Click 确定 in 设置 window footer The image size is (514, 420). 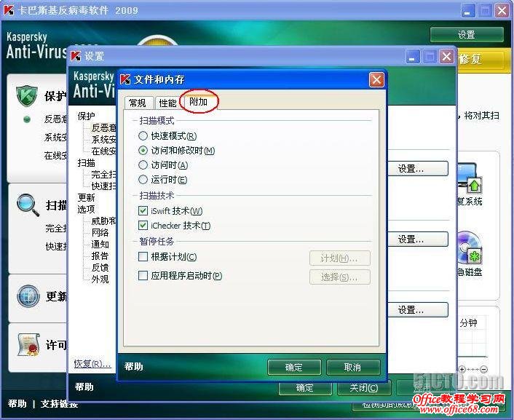click(x=305, y=388)
